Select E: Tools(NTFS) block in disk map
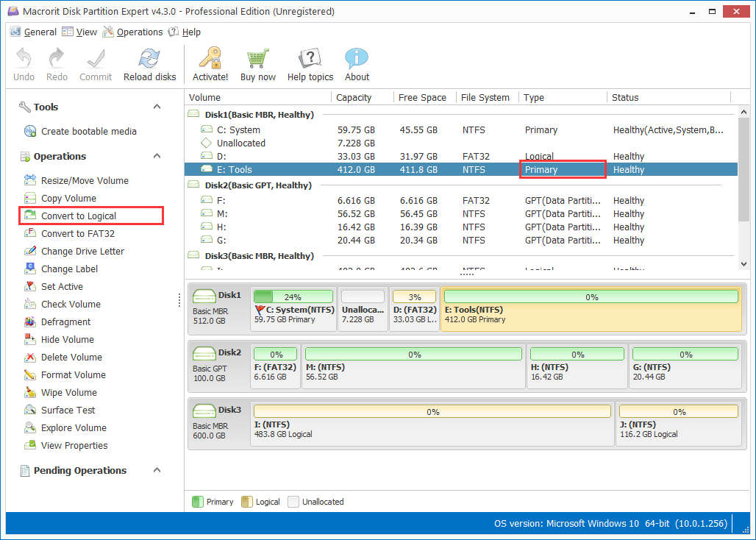Image resolution: width=756 pixels, height=540 pixels. 591,310
